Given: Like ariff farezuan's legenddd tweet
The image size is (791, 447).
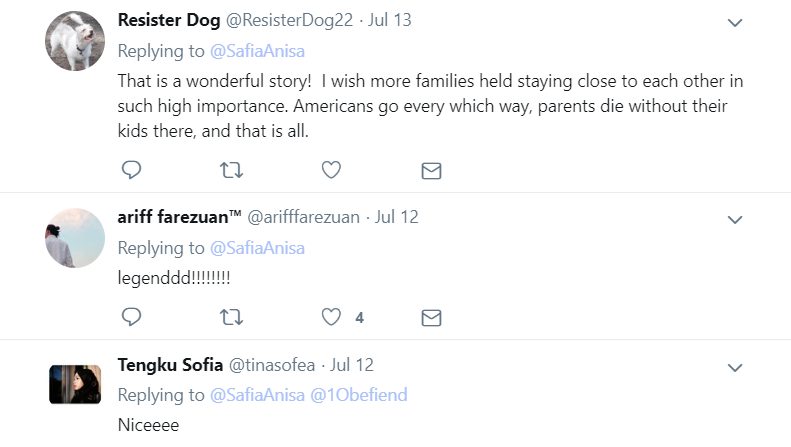Looking at the screenshot, I should 331,317.
